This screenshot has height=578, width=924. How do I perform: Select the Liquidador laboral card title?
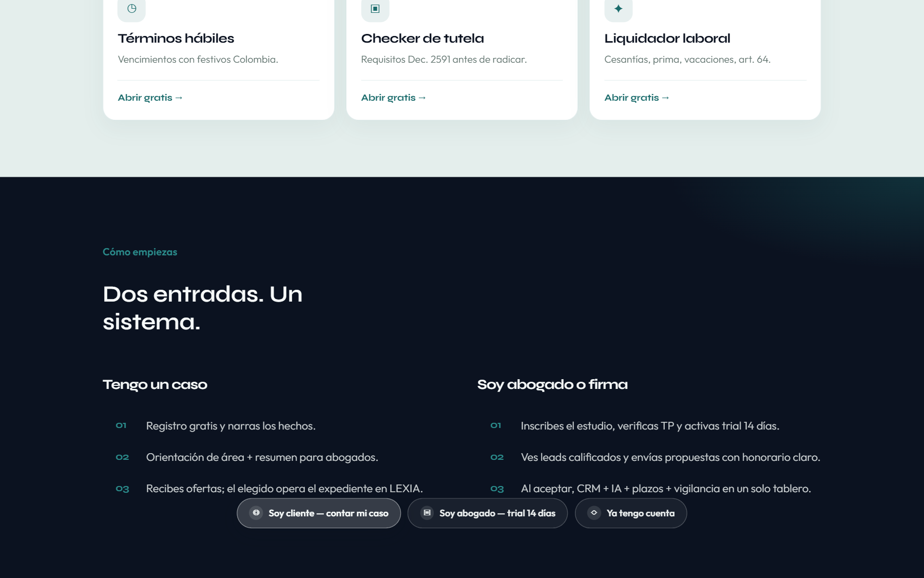tap(667, 39)
